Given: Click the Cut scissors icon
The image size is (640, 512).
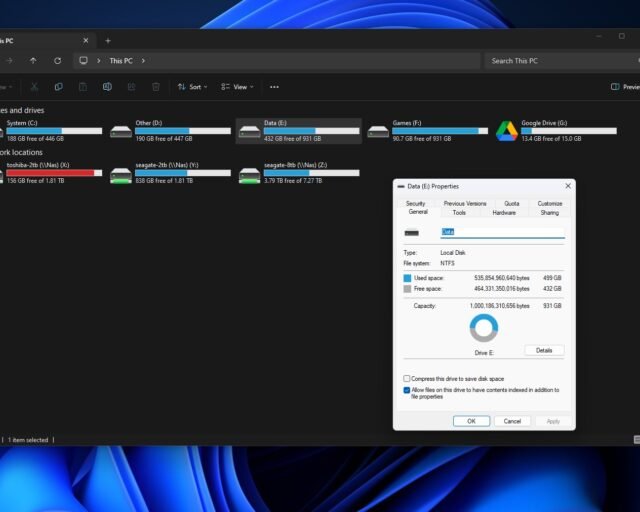Looking at the screenshot, I should point(34,87).
